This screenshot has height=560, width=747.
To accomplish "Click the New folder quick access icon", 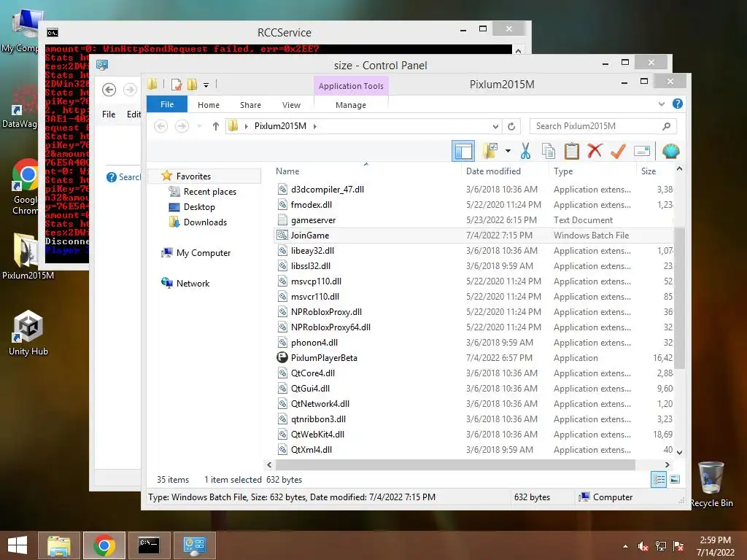I will click(192, 85).
